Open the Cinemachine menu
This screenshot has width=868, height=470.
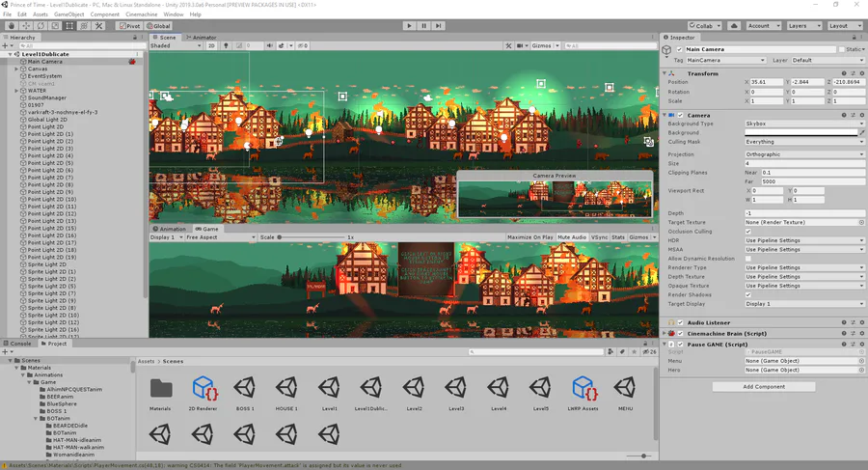141,14
